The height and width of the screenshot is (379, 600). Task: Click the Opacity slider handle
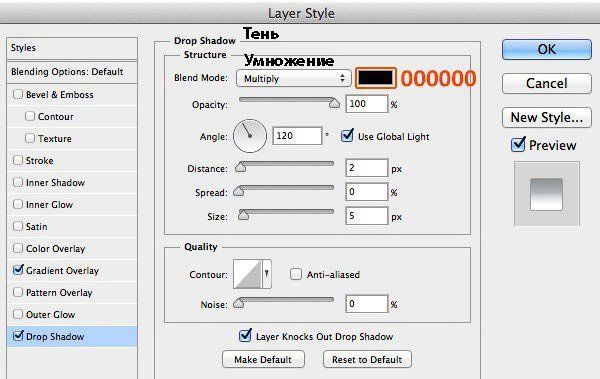coord(334,103)
